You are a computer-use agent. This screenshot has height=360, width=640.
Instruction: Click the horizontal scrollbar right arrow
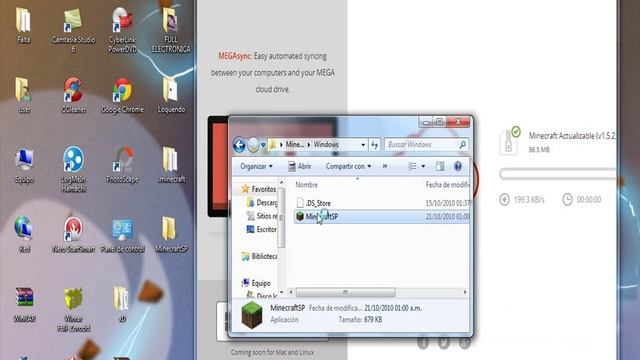465,292
